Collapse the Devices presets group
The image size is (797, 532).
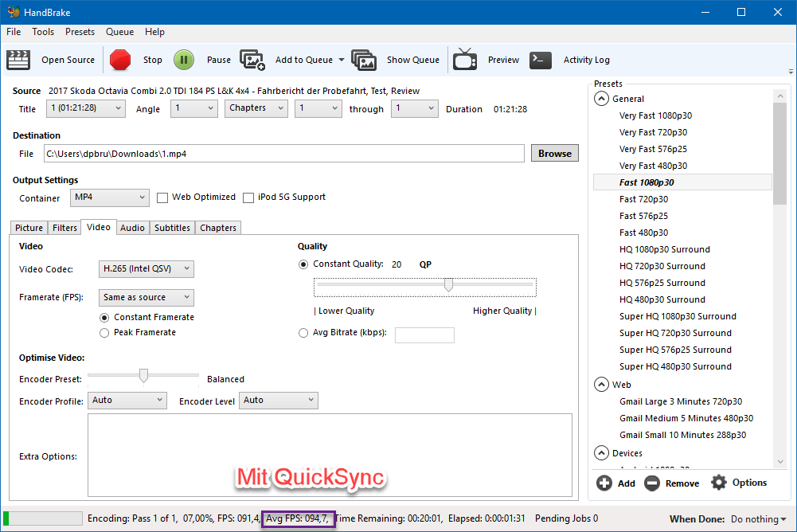tap(601, 452)
